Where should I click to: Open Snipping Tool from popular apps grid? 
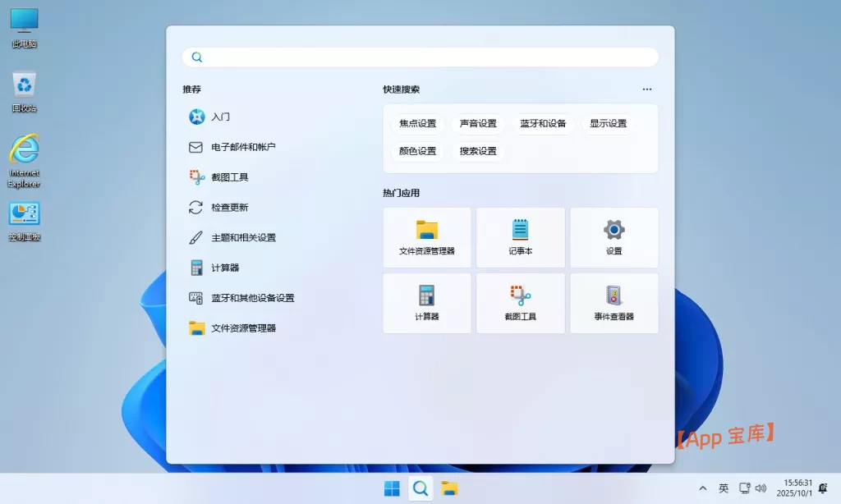[520, 303]
